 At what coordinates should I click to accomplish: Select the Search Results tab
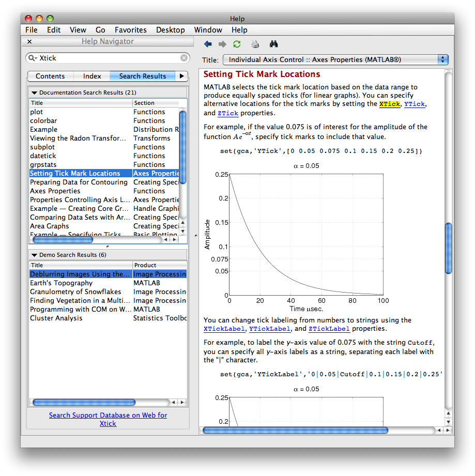pos(143,76)
